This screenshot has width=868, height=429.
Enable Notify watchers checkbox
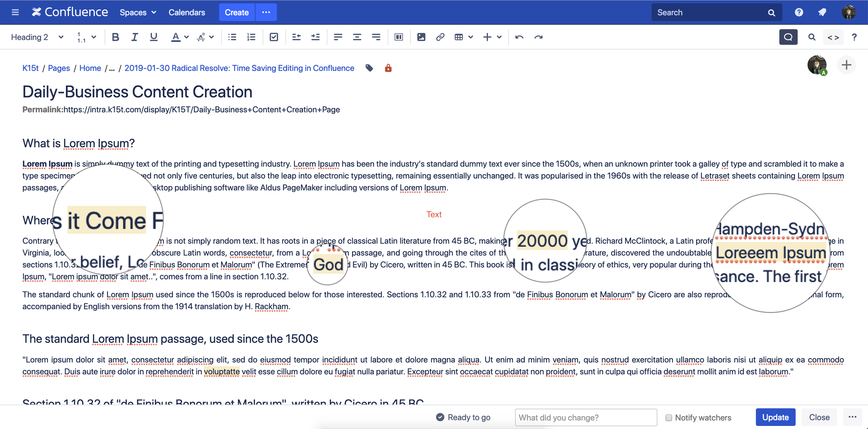pos(669,417)
